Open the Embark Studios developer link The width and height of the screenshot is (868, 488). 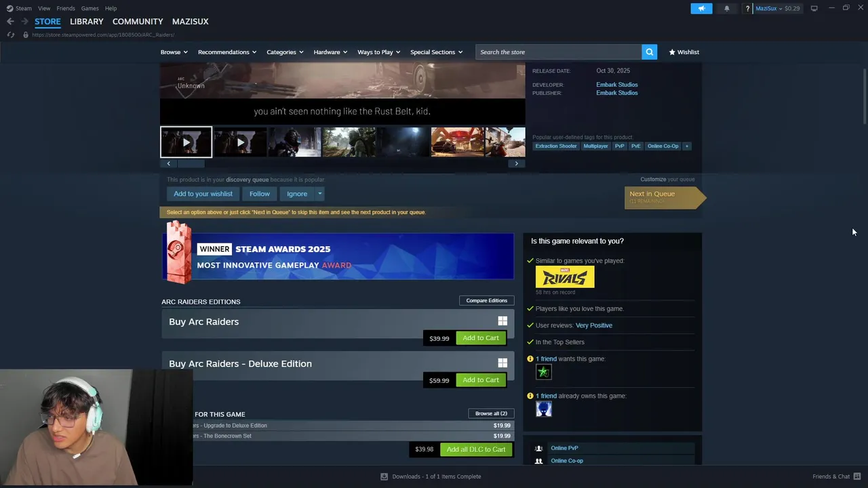(616, 85)
